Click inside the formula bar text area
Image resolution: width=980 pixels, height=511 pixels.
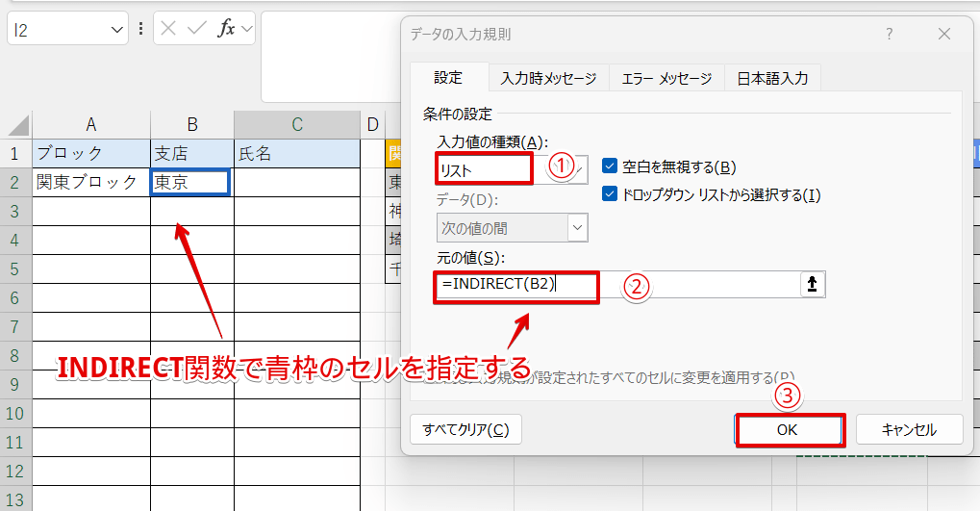(331, 56)
